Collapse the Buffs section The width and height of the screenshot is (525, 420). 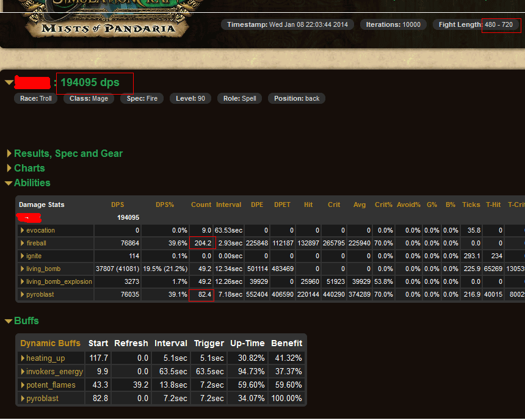click(x=9, y=321)
